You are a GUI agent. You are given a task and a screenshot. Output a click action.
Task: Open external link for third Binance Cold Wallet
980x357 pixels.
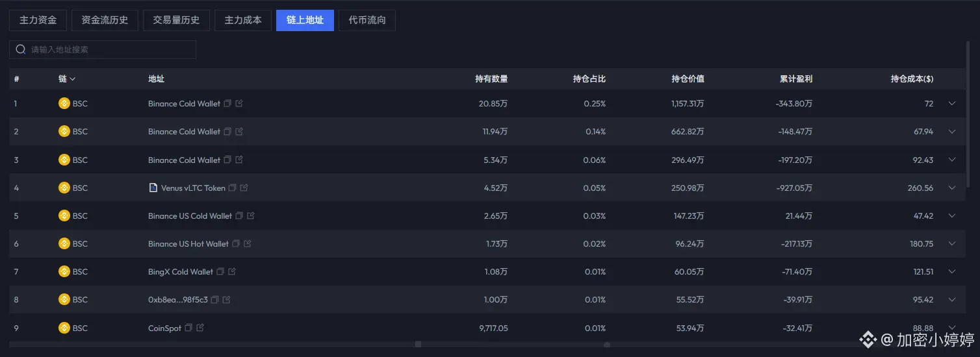[239, 160]
